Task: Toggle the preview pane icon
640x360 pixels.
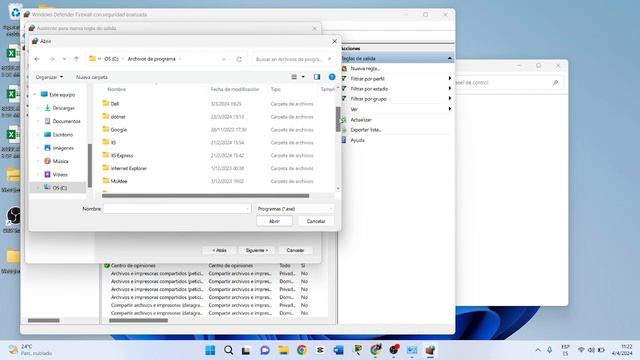Action: (x=317, y=77)
